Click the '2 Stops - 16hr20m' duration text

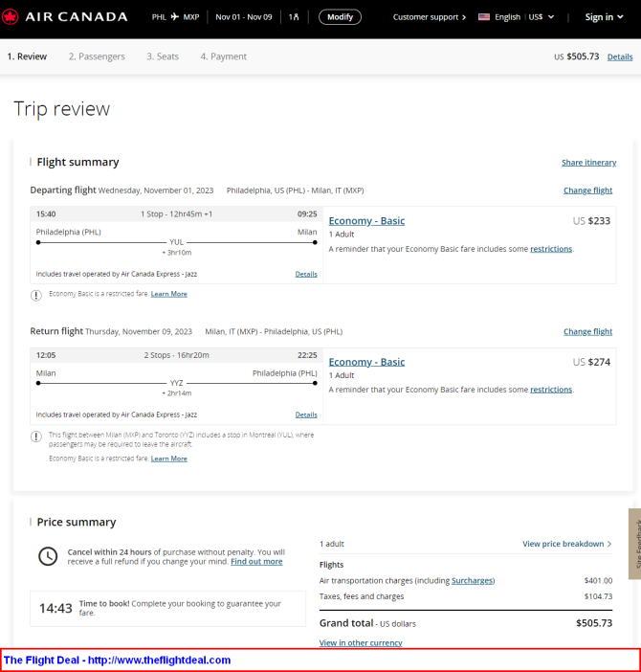[x=176, y=355]
